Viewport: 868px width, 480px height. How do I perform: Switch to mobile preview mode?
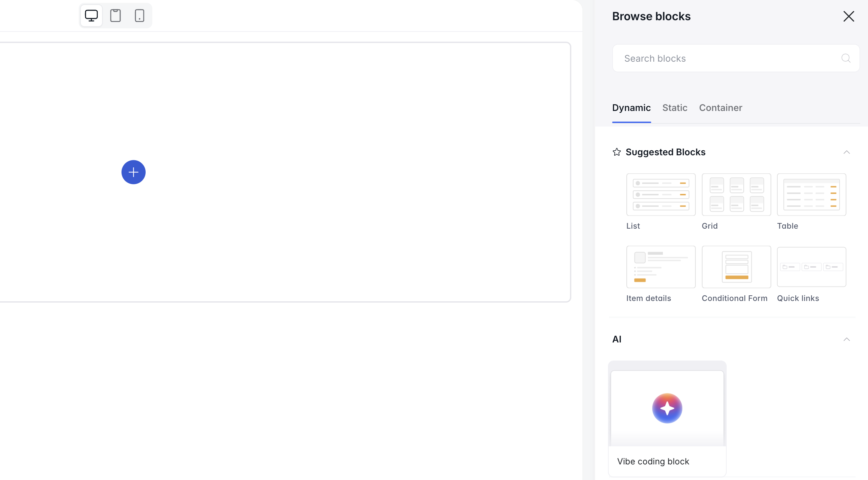(x=140, y=16)
